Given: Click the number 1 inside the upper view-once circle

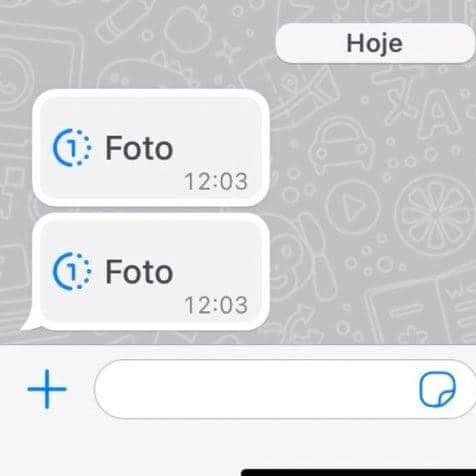Looking at the screenshot, I should click(72, 148).
